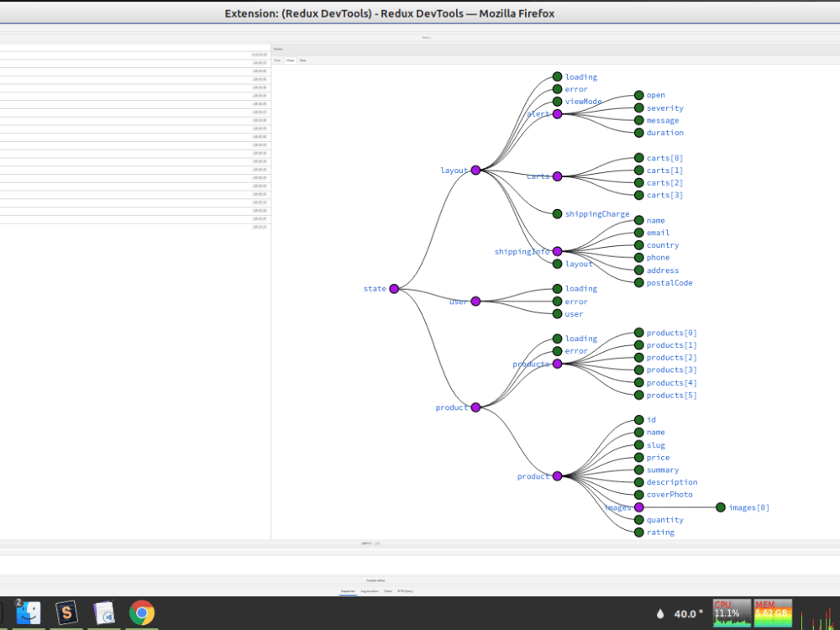Expand the Custom action panel
840x630 pixels.
pos(375,580)
